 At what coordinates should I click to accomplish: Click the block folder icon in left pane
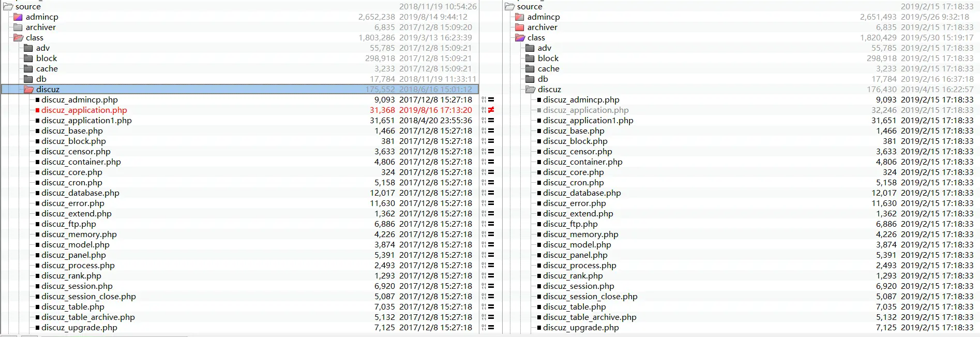28,58
